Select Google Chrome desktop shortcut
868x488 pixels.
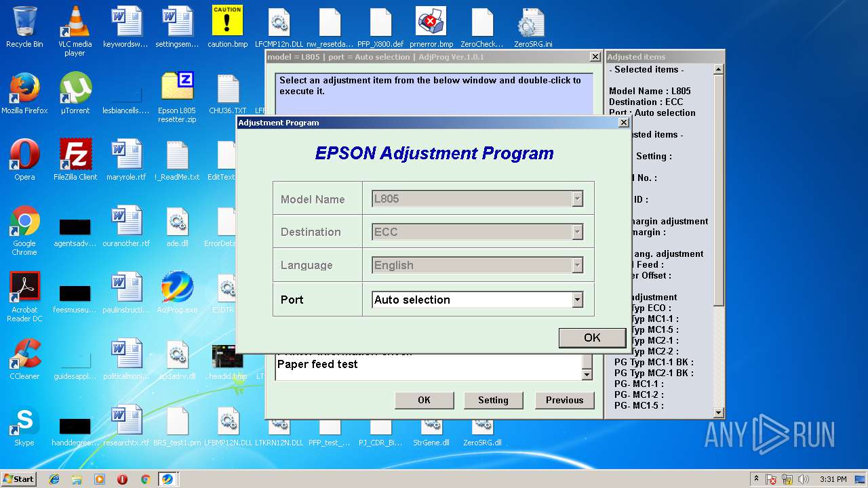pyautogui.click(x=24, y=230)
